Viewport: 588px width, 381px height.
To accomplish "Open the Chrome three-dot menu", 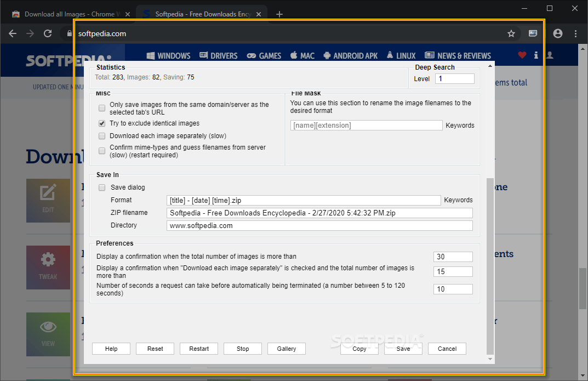I will 575,33.
